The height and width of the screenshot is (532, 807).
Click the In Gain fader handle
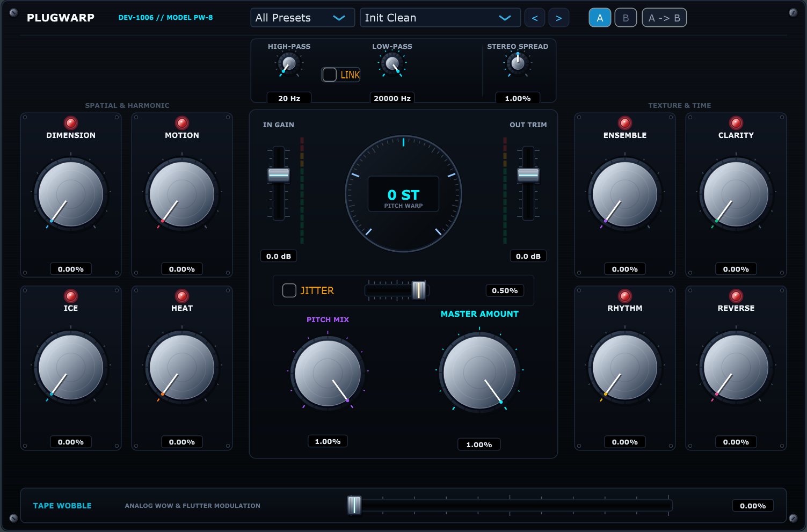pyautogui.click(x=279, y=174)
